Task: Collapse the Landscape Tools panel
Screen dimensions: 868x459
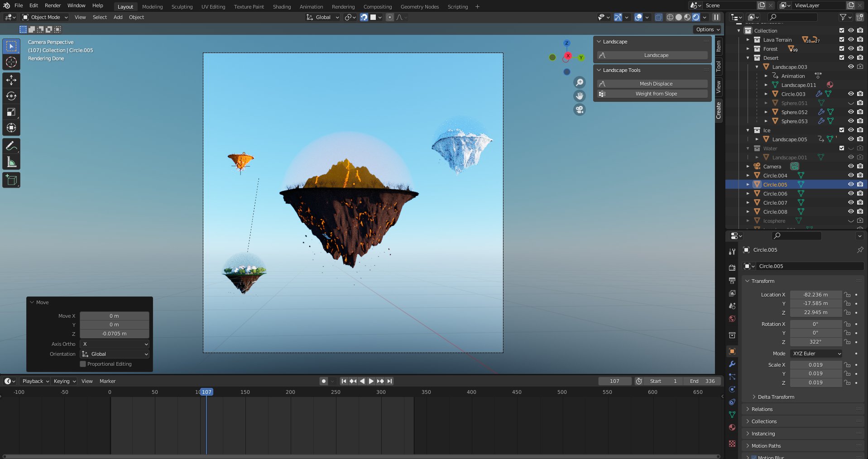Action: (x=599, y=70)
